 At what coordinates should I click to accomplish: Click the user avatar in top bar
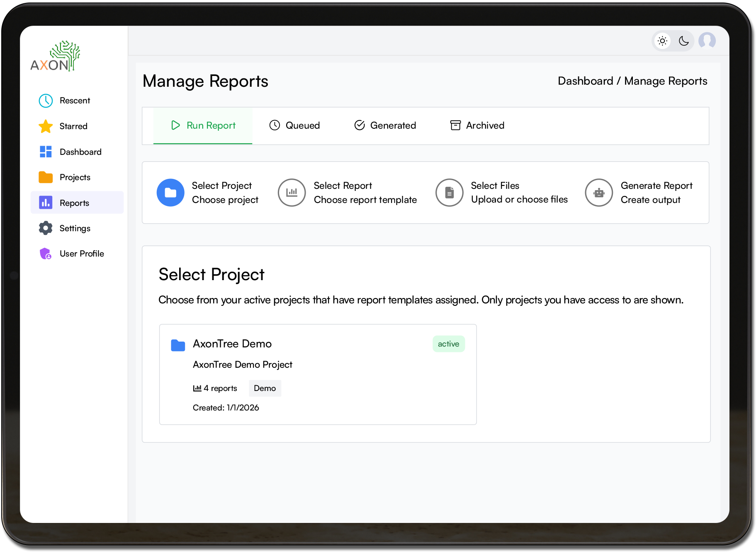(x=707, y=41)
